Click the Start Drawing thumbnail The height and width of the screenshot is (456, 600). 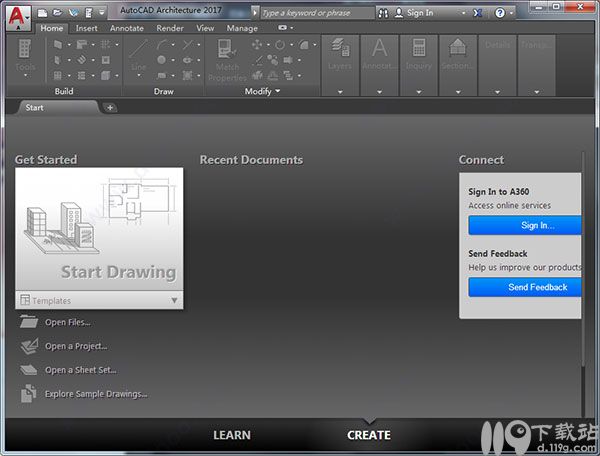(x=99, y=230)
